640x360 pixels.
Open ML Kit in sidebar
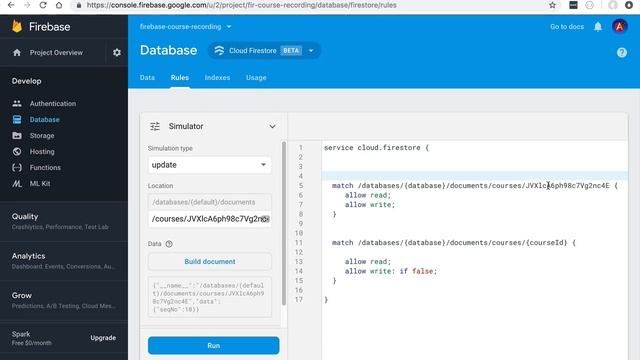(x=40, y=184)
